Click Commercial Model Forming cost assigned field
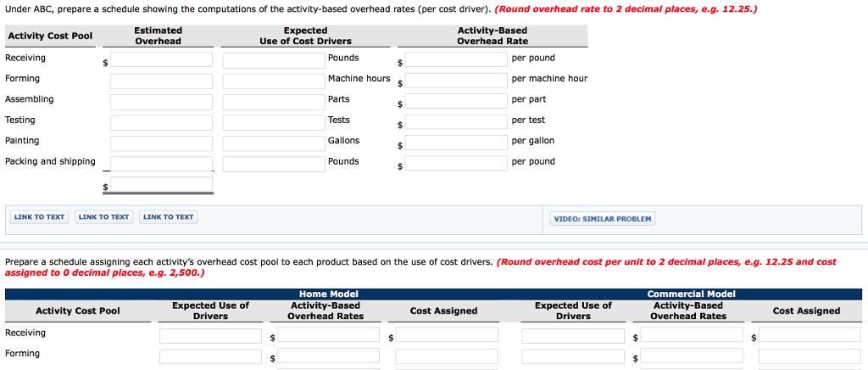868x370 pixels. click(x=810, y=356)
